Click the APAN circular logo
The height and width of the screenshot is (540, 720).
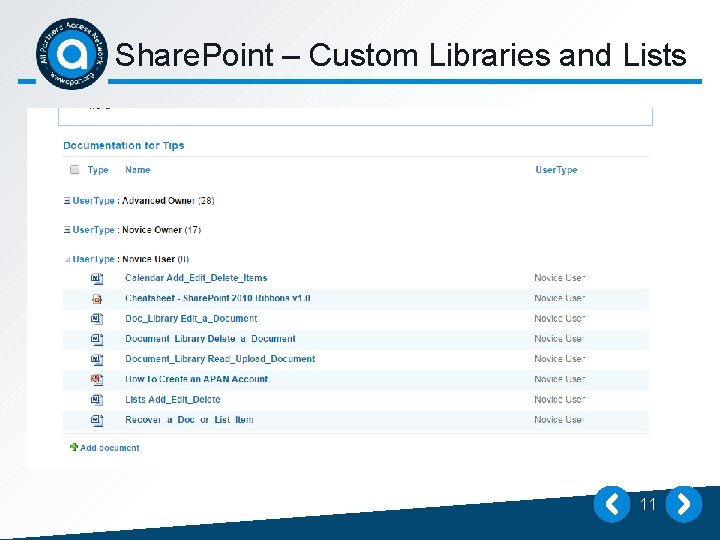point(72,54)
